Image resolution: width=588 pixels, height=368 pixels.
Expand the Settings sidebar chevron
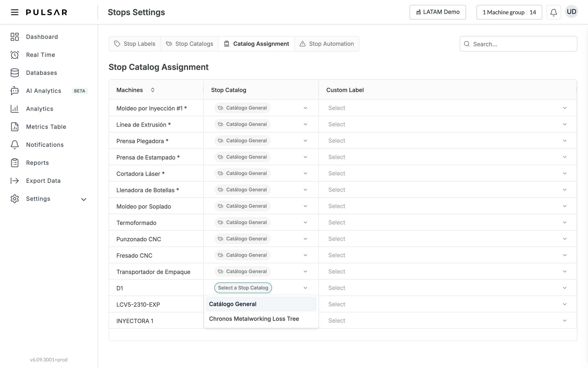pyautogui.click(x=84, y=200)
